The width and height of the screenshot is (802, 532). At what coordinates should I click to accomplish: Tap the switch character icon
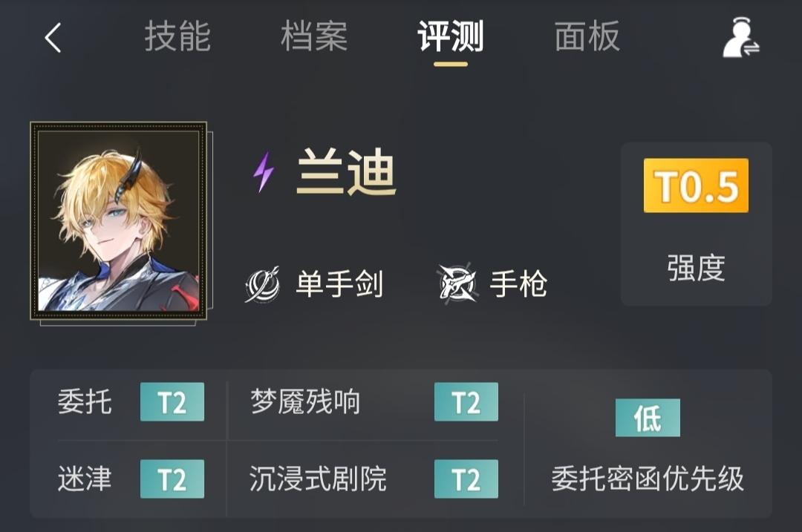[x=740, y=38]
